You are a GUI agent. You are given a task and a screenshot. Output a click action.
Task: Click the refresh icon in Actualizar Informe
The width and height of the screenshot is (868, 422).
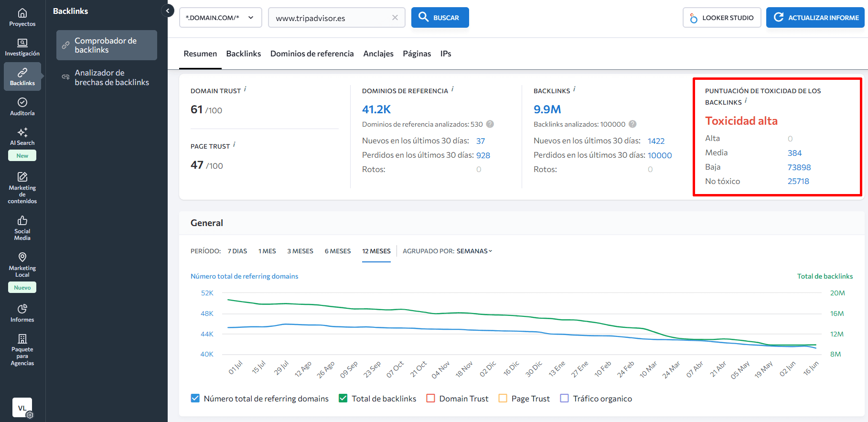click(x=779, y=17)
